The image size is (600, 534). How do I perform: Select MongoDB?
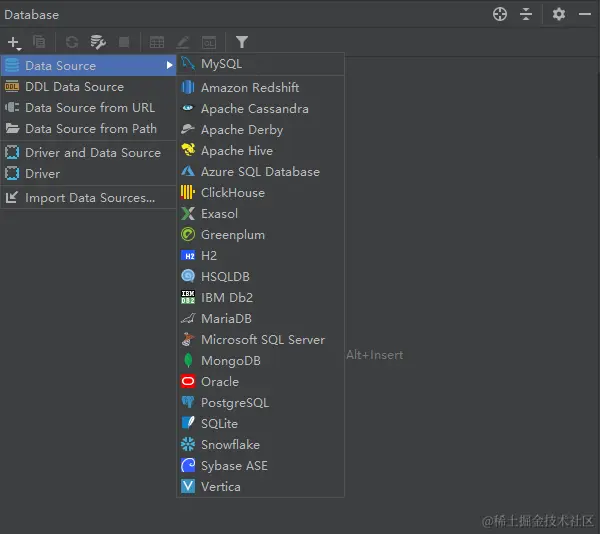tap(260, 361)
